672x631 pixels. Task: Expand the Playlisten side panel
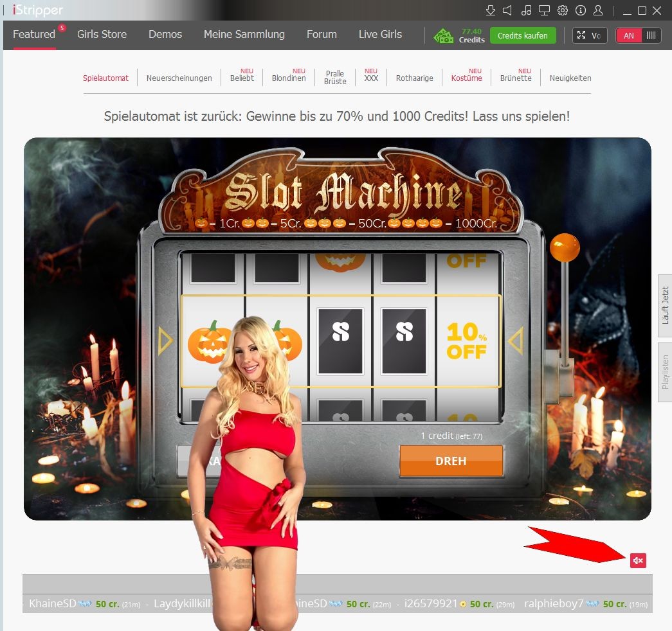tap(665, 372)
